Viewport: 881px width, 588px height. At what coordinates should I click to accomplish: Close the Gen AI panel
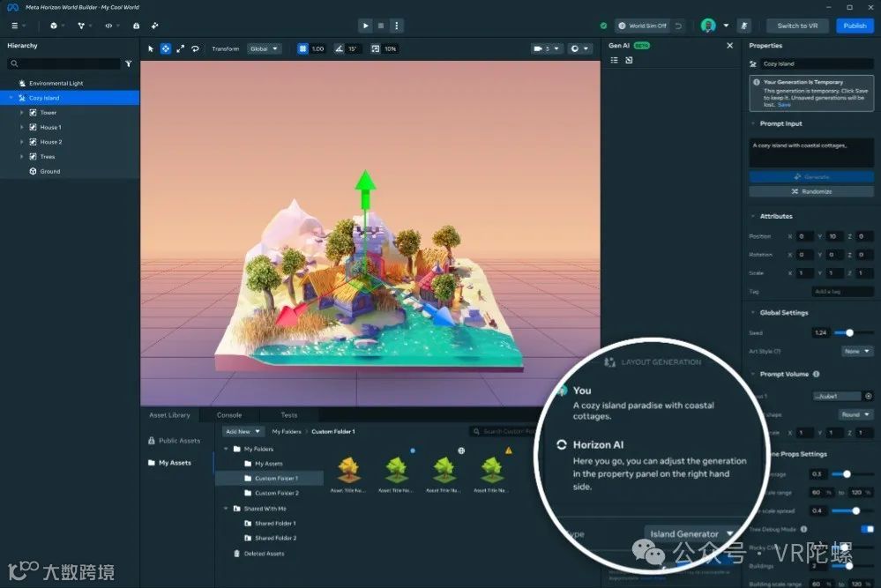coord(730,46)
